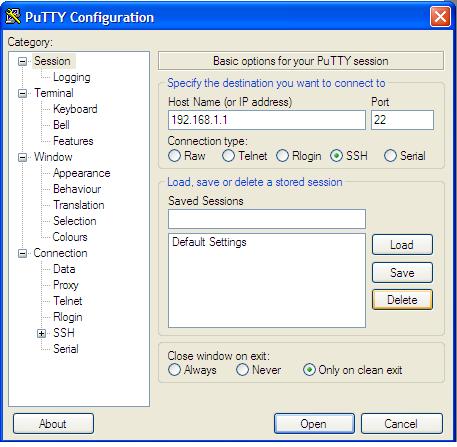Choose Telnet as connection type
Screen dimensions: 457x447
228,156
